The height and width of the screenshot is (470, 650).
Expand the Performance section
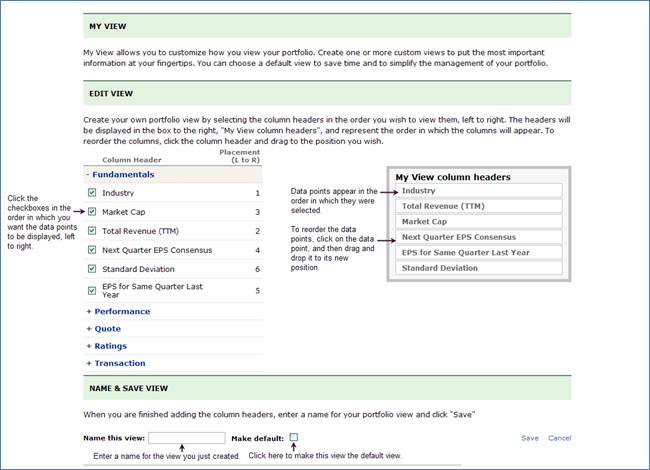[x=118, y=311]
